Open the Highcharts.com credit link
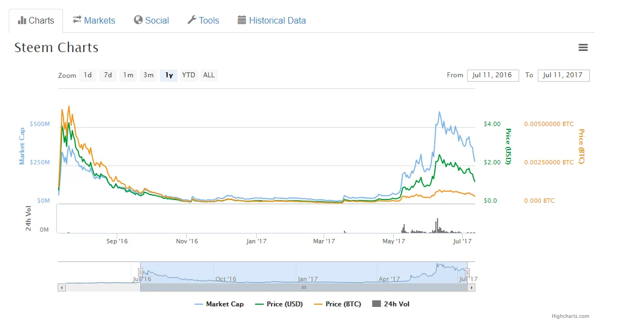 [570, 316]
